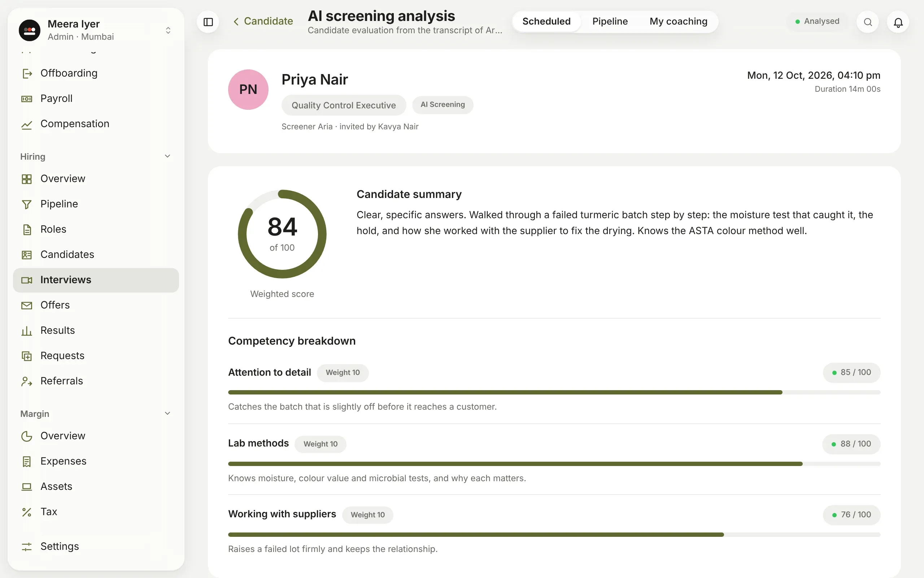Viewport: 924px width, 578px height.
Task: Open search with the magnifier icon
Action: tap(867, 22)
